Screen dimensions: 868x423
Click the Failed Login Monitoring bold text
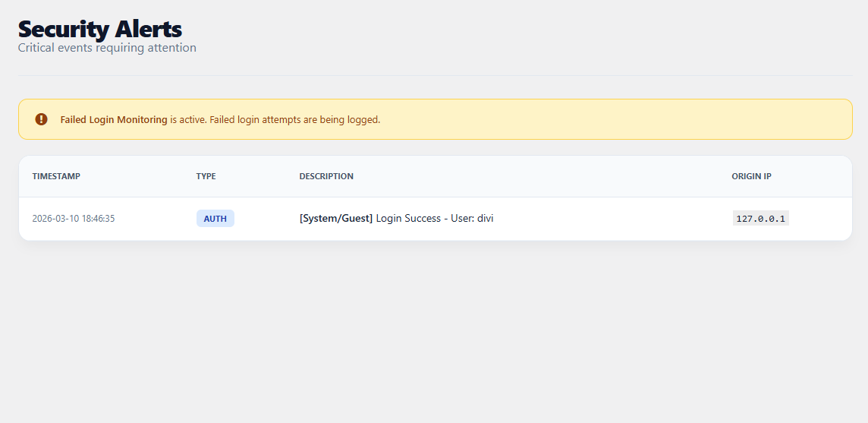pyautogui.click(x=114, y=120)
